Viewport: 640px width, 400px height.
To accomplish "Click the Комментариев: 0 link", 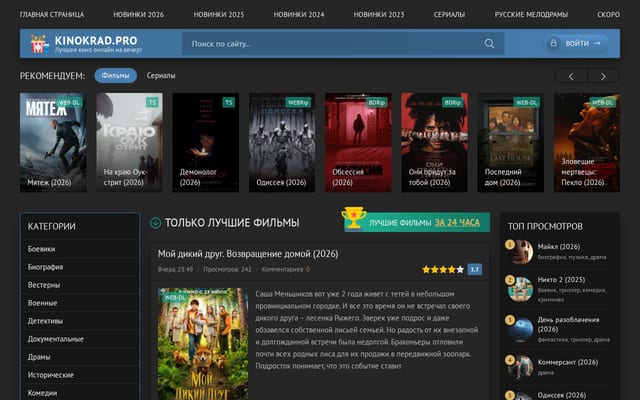I will (286, 269).
